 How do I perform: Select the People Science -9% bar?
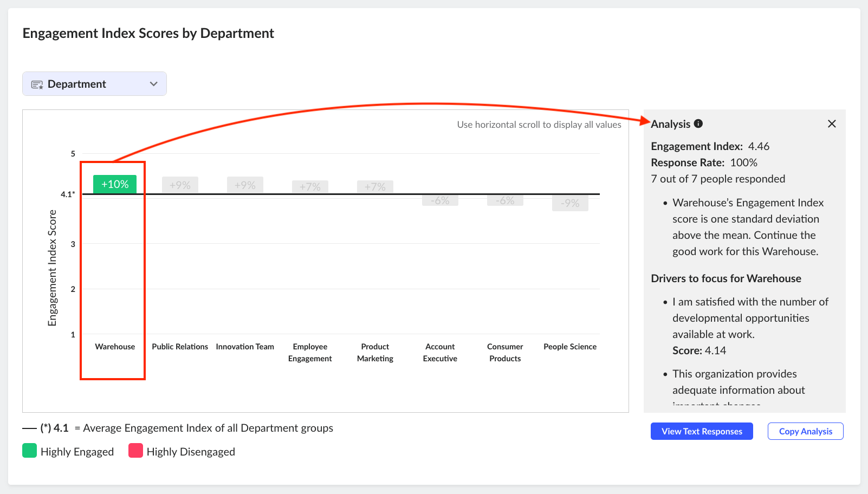(x=570, y=203)
